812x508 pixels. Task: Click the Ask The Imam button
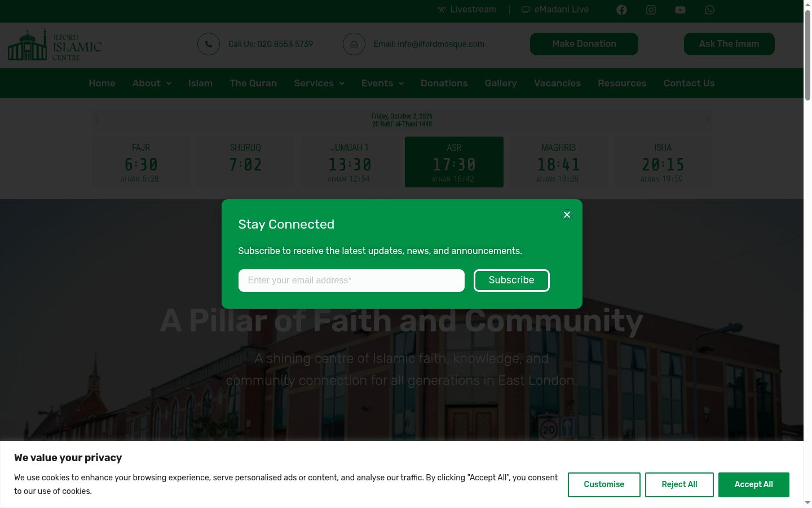[729, 44]
